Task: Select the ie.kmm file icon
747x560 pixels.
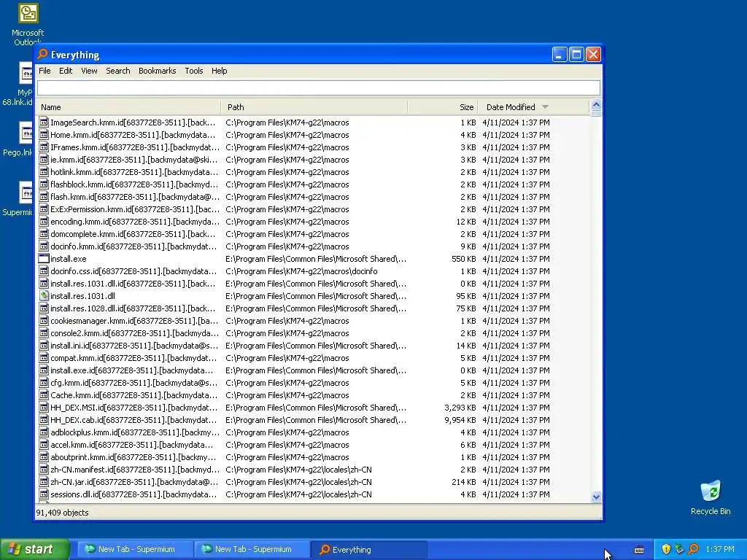Action: point(44,160)
